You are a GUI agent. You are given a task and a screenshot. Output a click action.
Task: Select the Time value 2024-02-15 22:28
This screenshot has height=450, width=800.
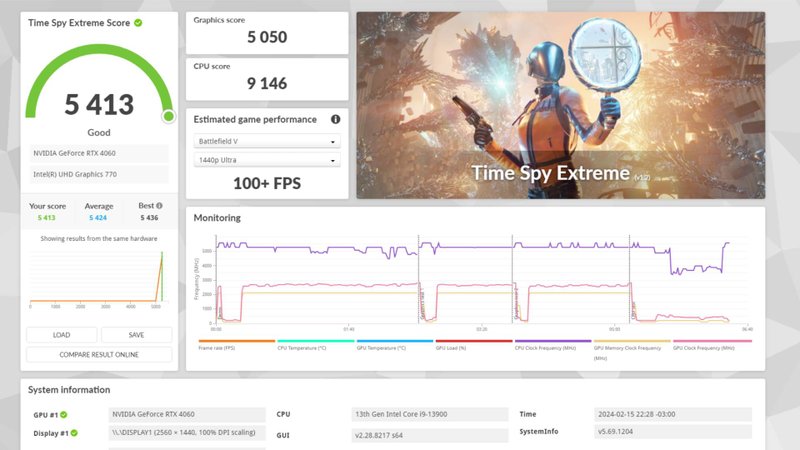click(x=672, y=414)
